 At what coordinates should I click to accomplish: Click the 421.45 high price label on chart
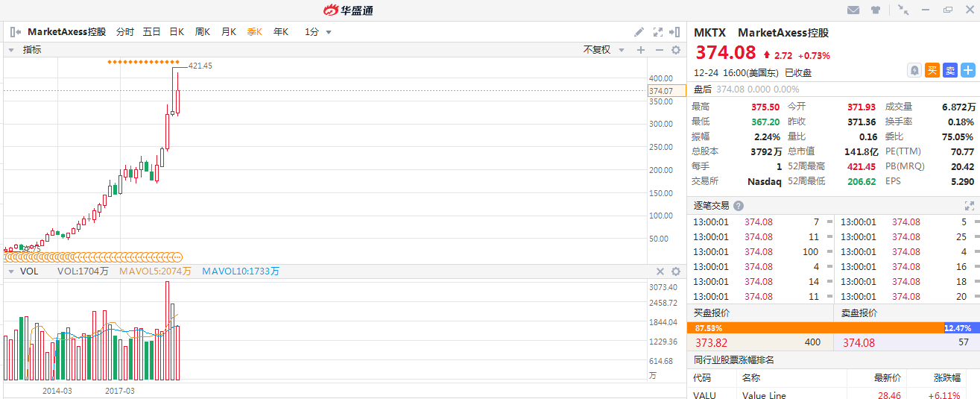(200, 66)
